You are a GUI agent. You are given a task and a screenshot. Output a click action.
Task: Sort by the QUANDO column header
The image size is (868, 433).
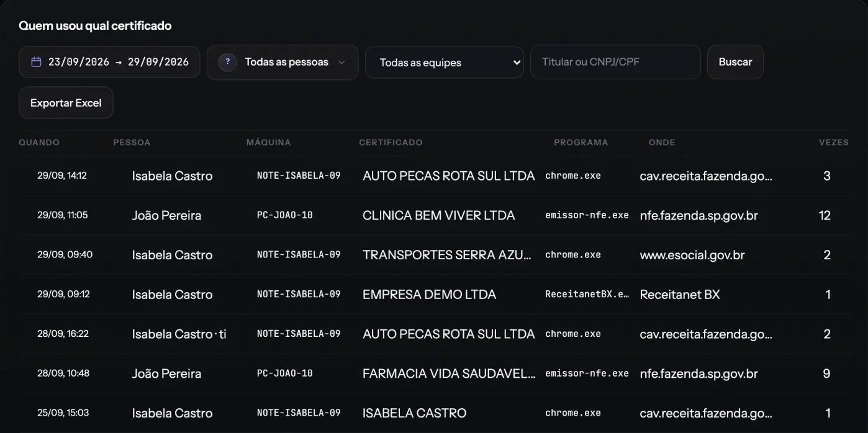pos(39,142)
